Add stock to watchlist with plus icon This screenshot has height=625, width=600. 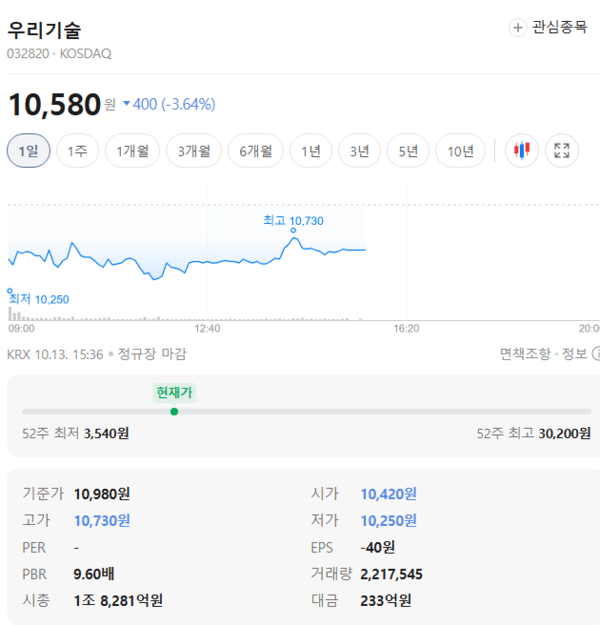tap(517, 28)
